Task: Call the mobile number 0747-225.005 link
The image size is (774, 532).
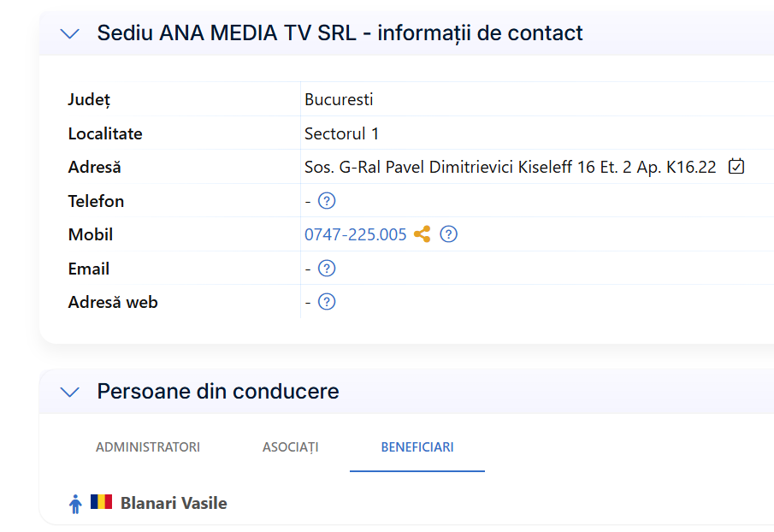Action: [x=356, y=234]
